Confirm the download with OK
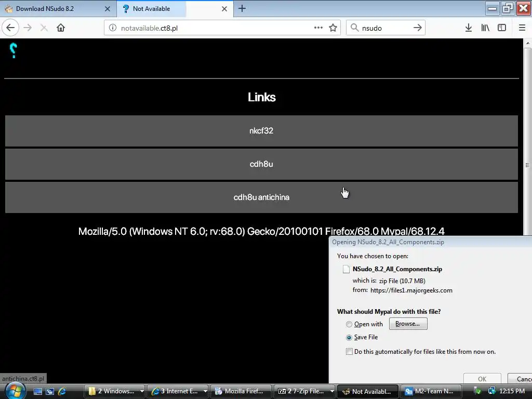 [482, 379]
